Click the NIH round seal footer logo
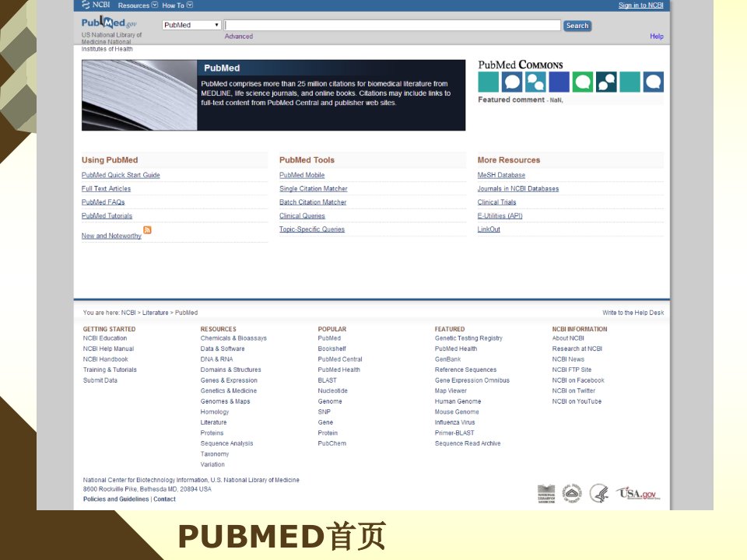747x560 pixels. (572, 493)
